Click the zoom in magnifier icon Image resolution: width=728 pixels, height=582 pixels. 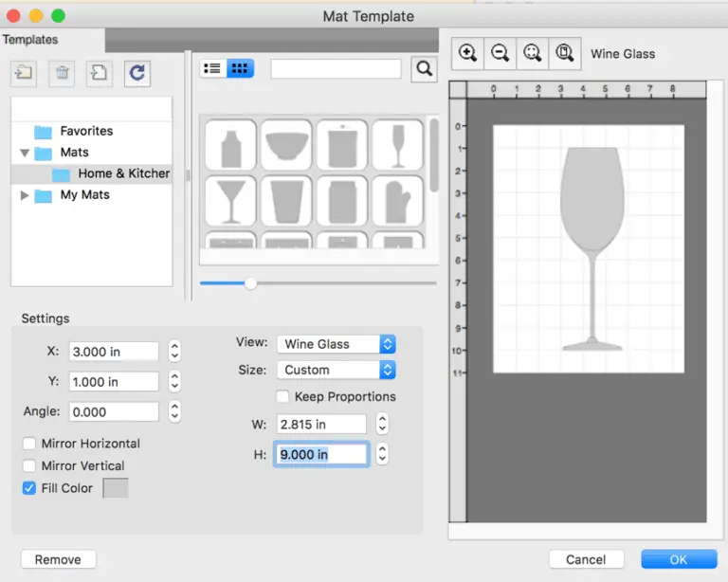click(x=467, y=54)
